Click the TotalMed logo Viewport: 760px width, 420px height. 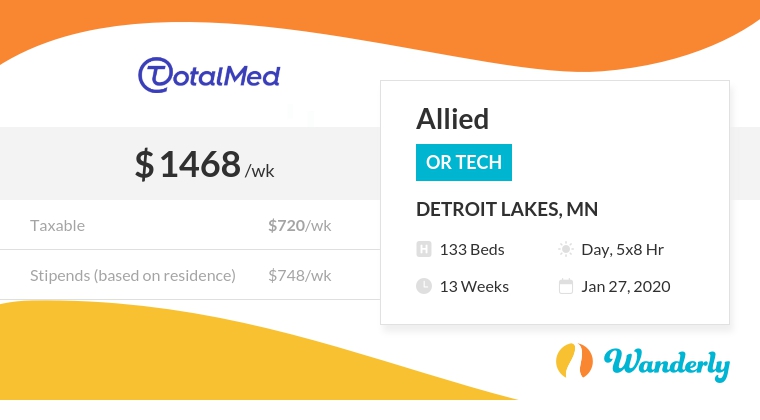[208, 74]
